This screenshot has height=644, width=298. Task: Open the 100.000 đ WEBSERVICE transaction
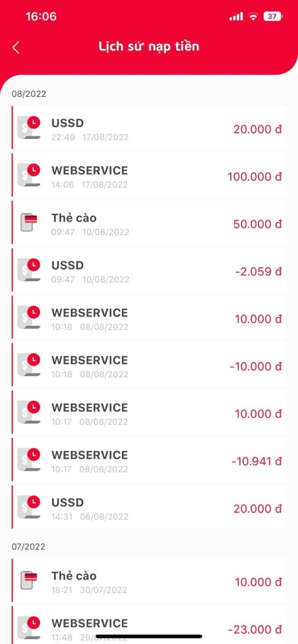coord(149,177)
